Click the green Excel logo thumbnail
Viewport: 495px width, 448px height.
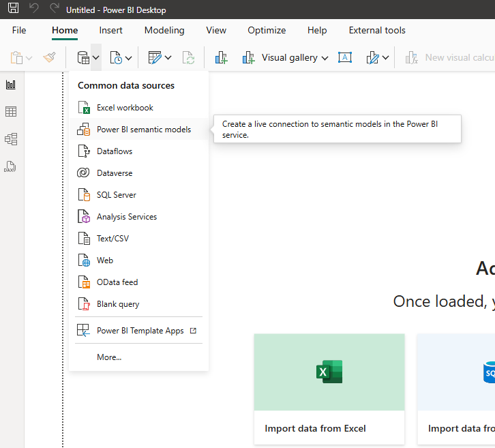click(329, 372)
